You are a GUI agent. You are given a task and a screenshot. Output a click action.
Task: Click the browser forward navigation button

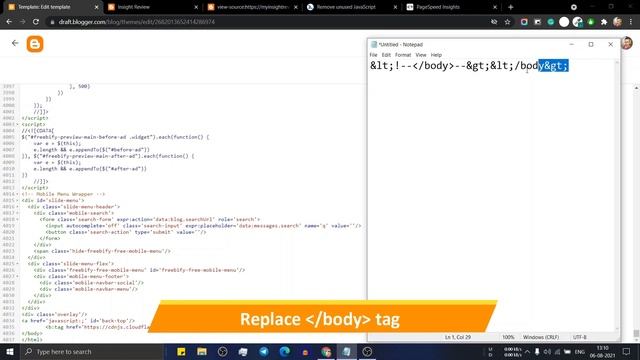coord(22,22)
